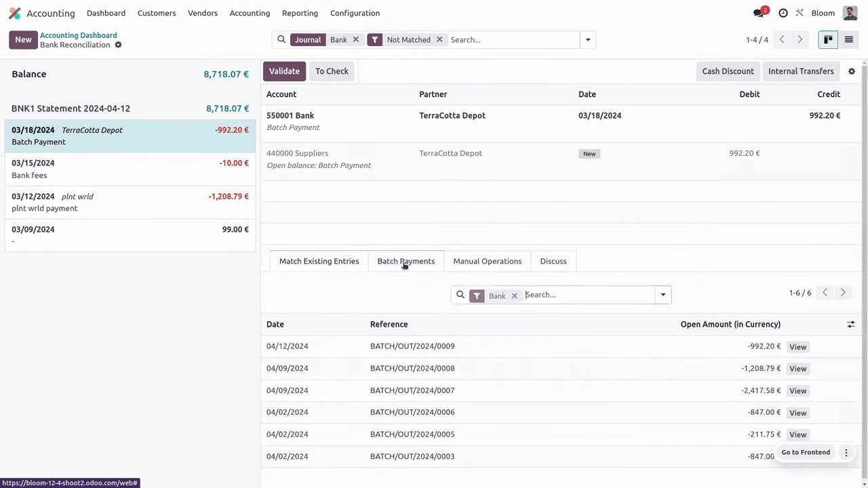Image resolution: width=868 pixels, height=488 pixels.
Task: View batch BATCH/OUT/2024/0009
Action: point(797,347)
